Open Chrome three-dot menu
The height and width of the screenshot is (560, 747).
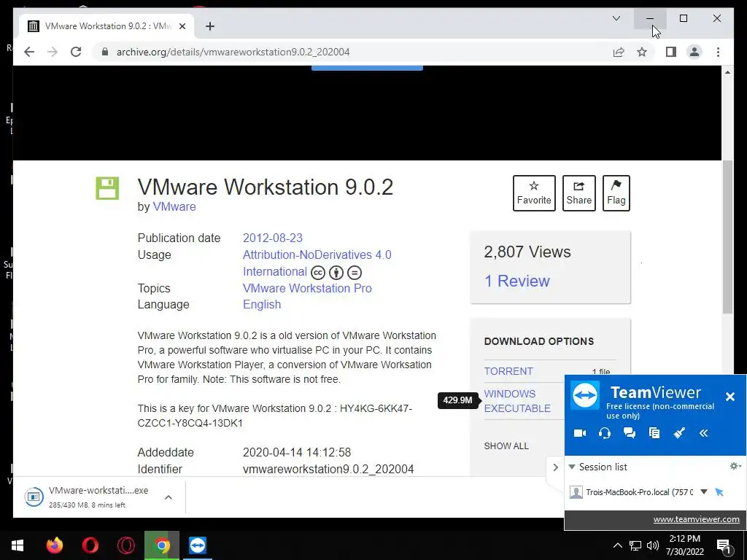point(718,52)
